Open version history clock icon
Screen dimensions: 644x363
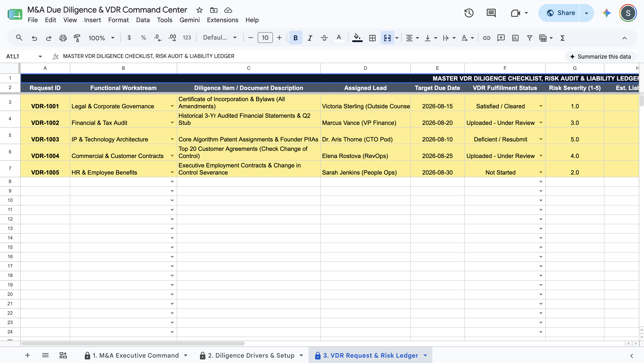[469, 13]
